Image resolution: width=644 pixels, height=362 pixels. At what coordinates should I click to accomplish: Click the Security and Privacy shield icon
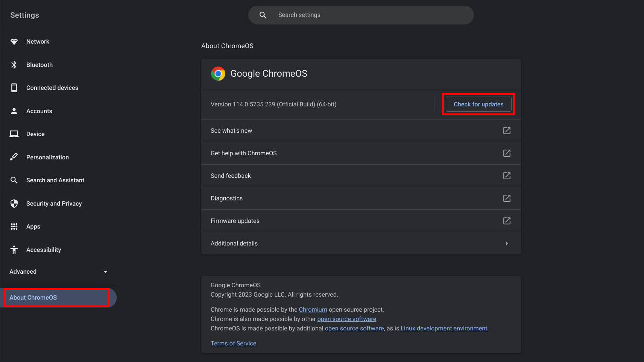click(14, 203)
